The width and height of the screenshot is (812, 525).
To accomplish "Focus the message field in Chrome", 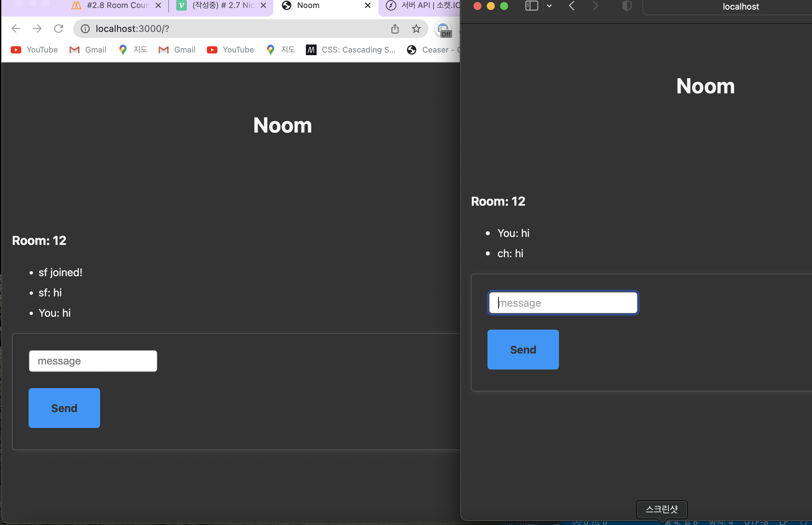I will [93, 361].
